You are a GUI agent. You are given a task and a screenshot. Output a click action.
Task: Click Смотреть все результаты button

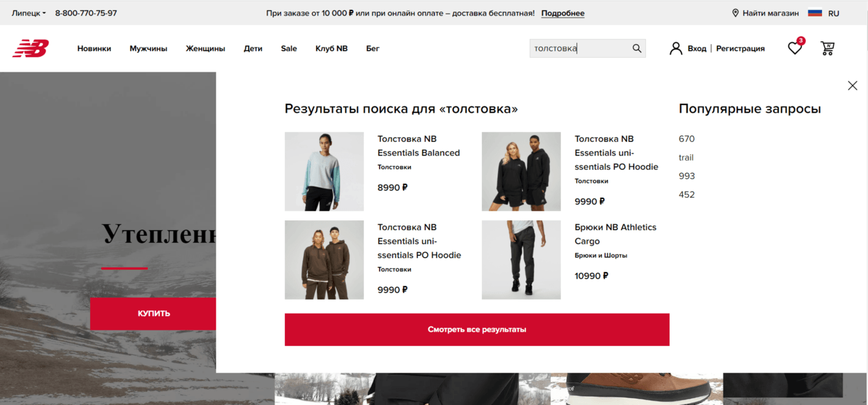477,330
